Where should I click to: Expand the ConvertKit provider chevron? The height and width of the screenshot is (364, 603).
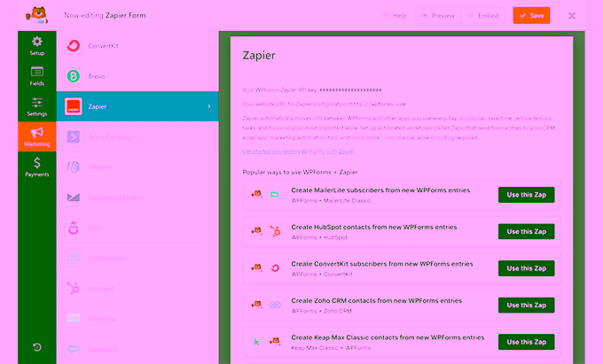(x=209, y=46)
